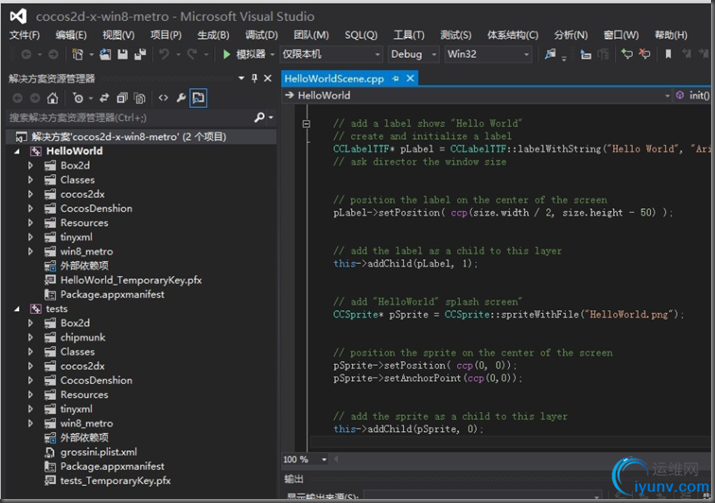Select 外部依赖项 under the tests project

pos(84,438)
